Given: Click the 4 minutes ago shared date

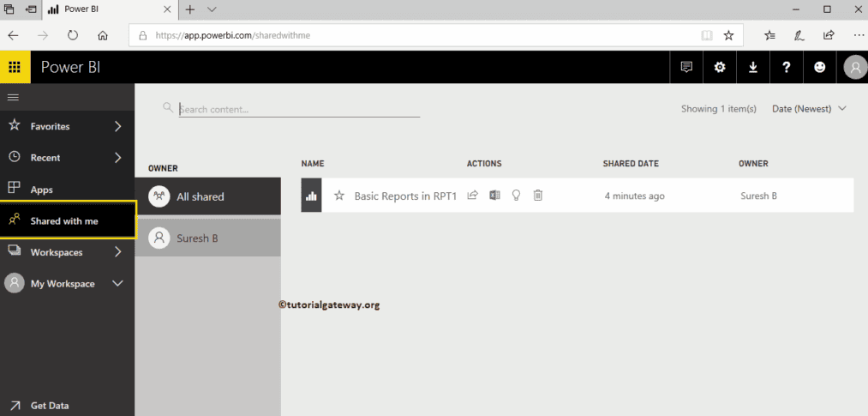Looking at the screenshot, I should pyautogui.click(x=634, y=196).
